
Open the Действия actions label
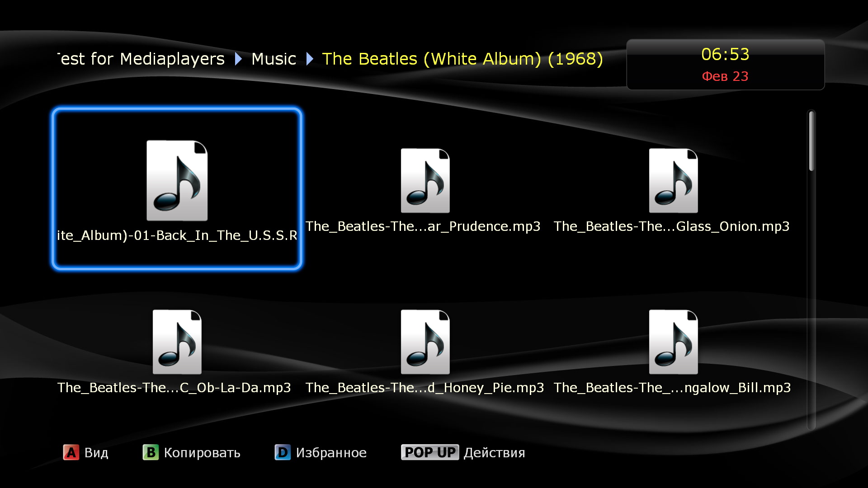[x=494, y=452]
